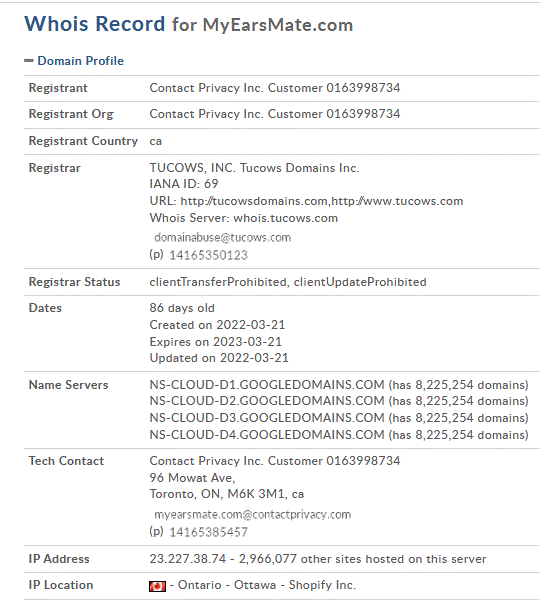Click the minus icon beside Domain Profile
This screenshot has height=601, width=540.
coord(29,61)
